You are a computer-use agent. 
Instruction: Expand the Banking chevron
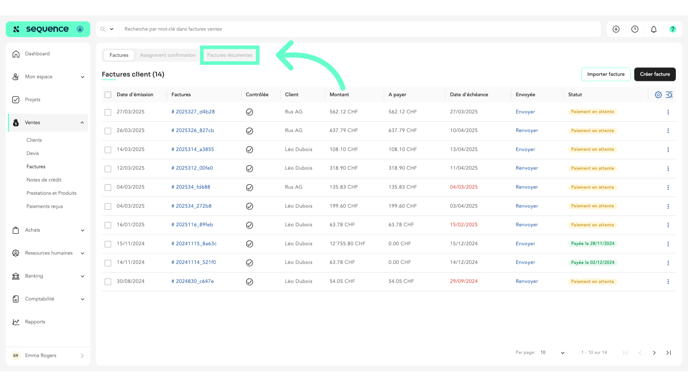(82, 276)
